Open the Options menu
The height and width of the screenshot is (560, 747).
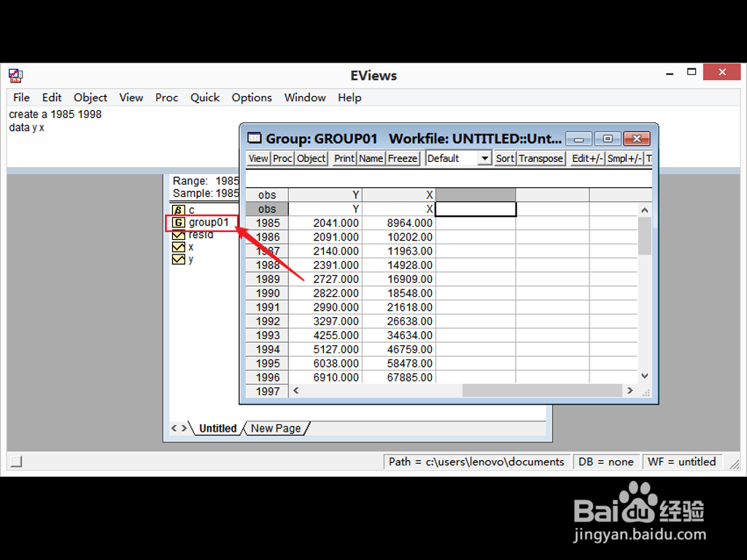[x=252, y=98]
